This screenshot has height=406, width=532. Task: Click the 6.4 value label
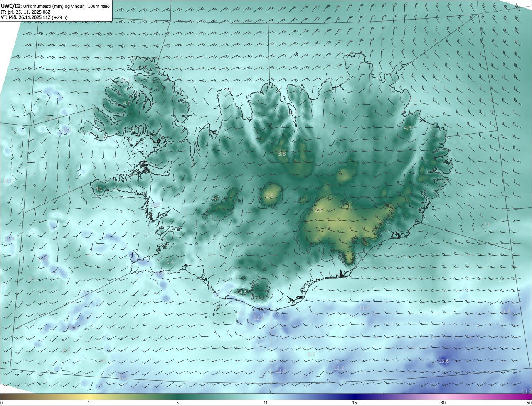coord(170,262)
